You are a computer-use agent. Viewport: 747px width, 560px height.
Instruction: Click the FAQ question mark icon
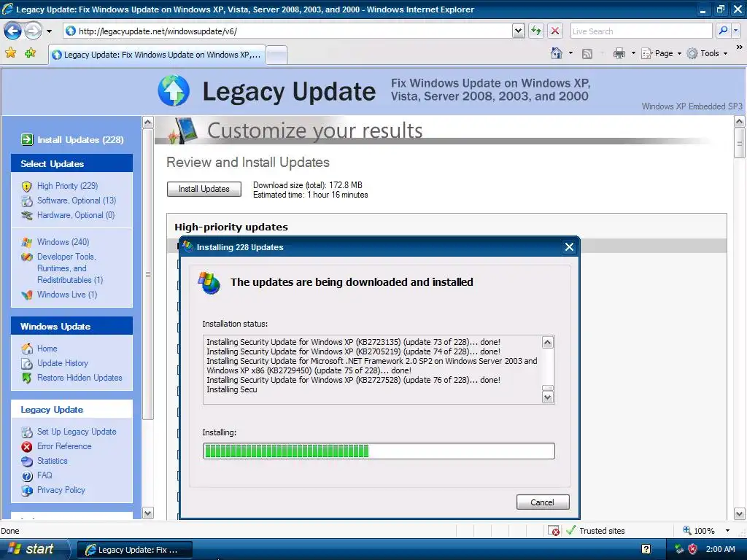coord(27,475)
